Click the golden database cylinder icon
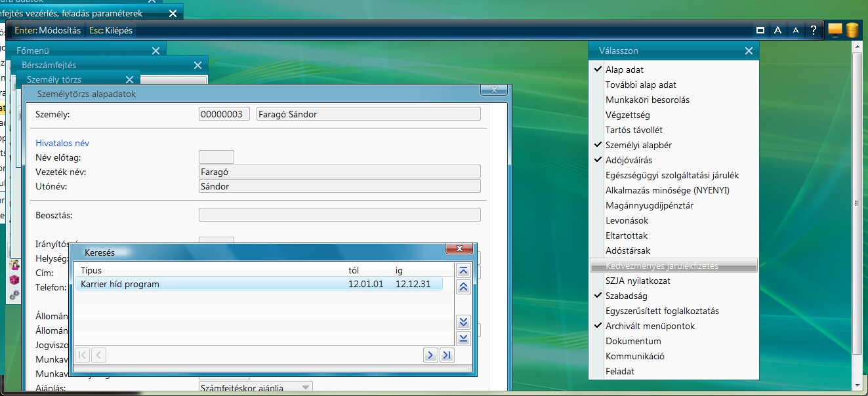The height and width of the screenshot is (396, 868). (x=852, y=30)
